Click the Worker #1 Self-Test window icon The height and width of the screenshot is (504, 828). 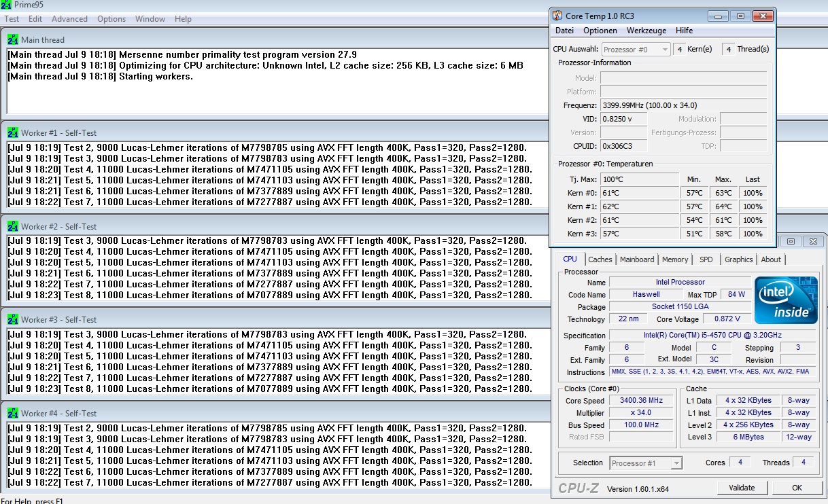(13, 132)
